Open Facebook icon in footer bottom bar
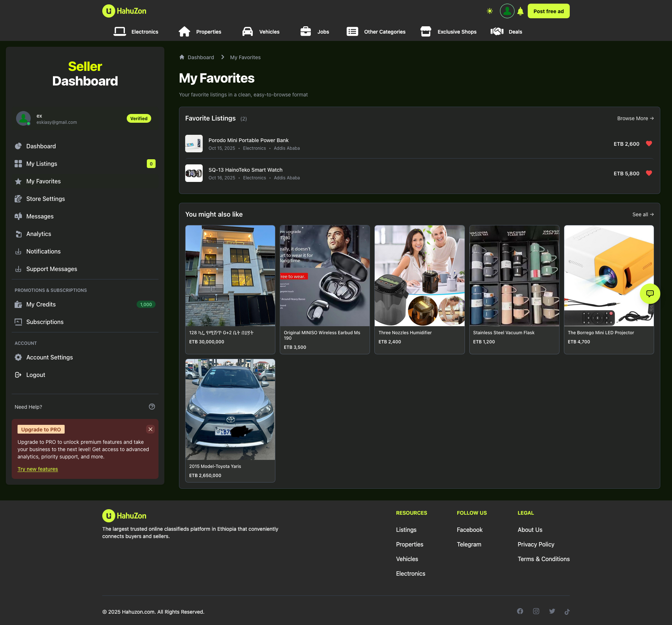The height and width of the screenshot is (625, 672). click(x=520, y=611)
